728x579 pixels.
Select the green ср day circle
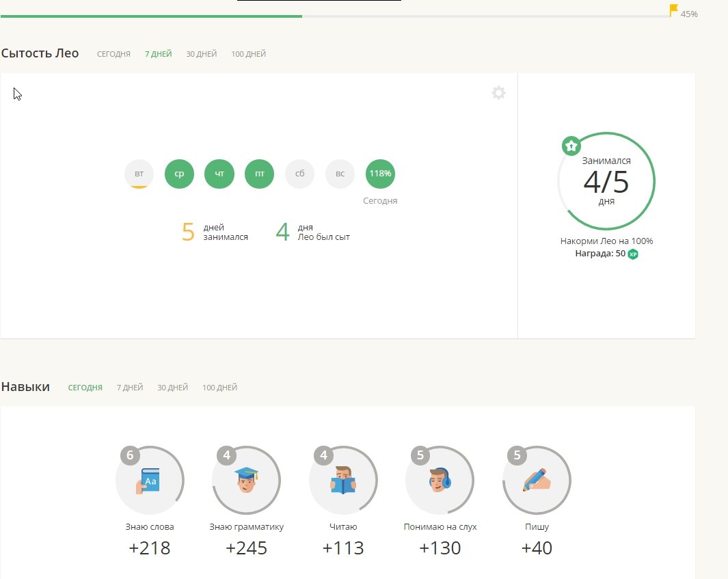coord(179,174)
